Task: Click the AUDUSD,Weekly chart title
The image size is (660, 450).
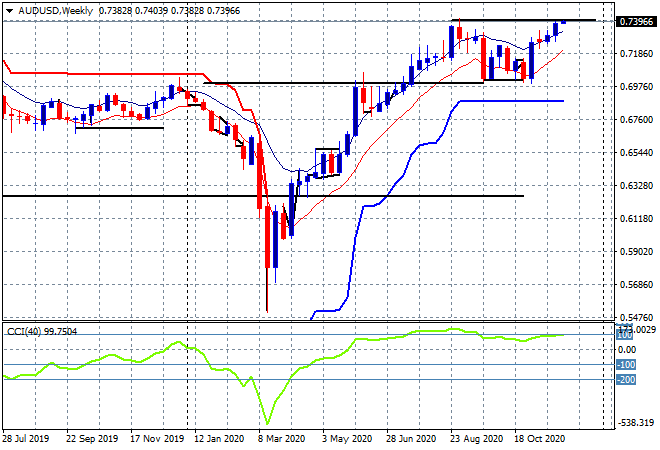Action: click(55, 11)
